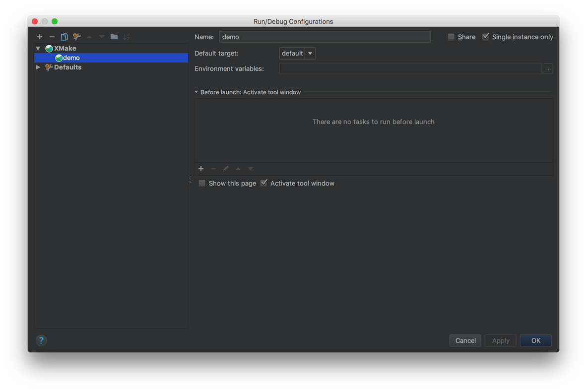Screen dimensions: 587x392
Task: Focus the Name input field
Action: [325, 37]
